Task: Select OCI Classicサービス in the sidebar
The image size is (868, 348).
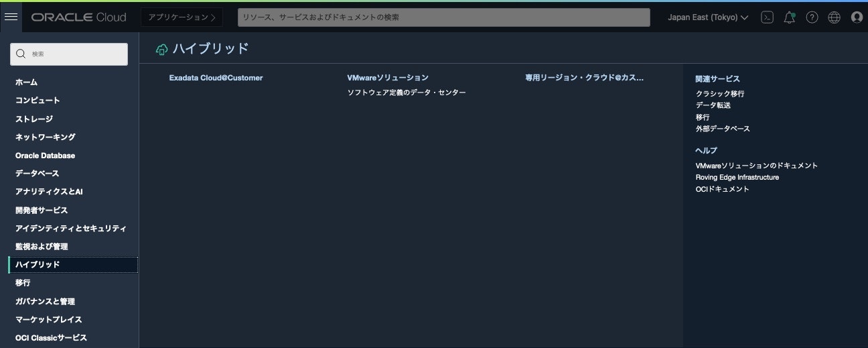Action: coord(52,338)
